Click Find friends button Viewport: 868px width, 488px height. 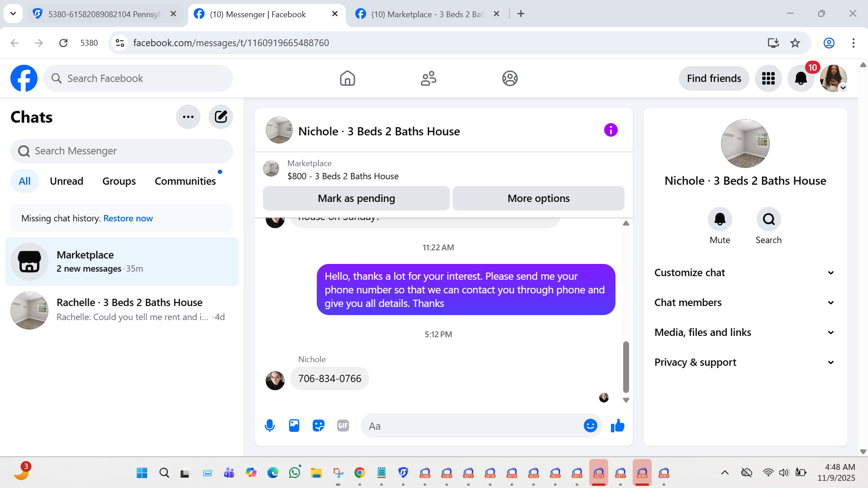tap(714, 78)
